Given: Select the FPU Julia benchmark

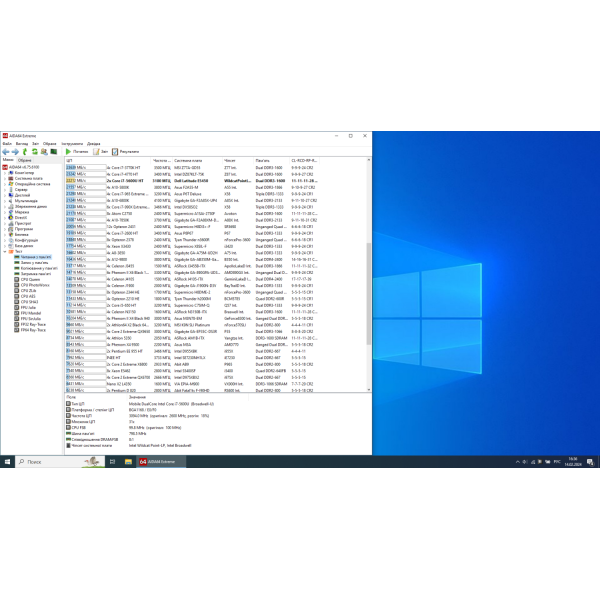Looking at the screenshot, I should tap(28, 307).
